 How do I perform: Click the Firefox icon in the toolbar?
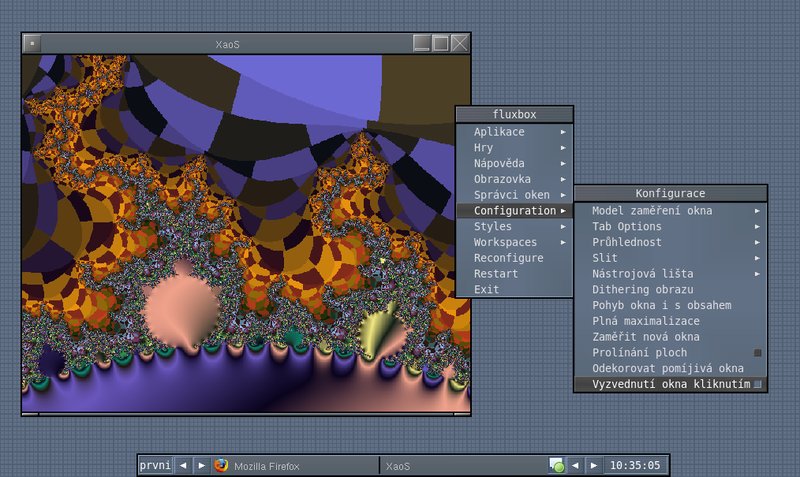221,466
